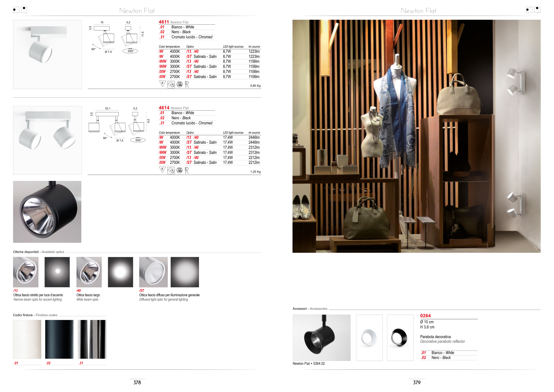Click the CRI >90 badge under model 4614
The width and height of the screenshot is (554, 392).
(179, 171)
